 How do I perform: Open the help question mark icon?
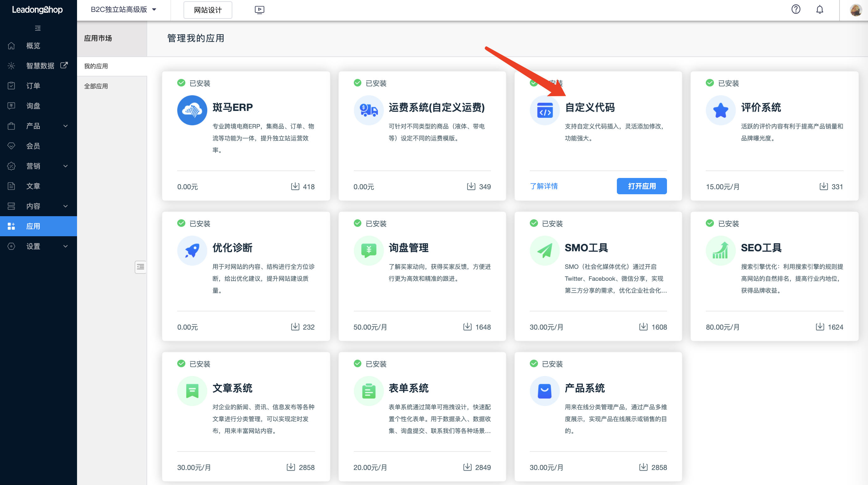pyautogui.click(x=796, y=9)
